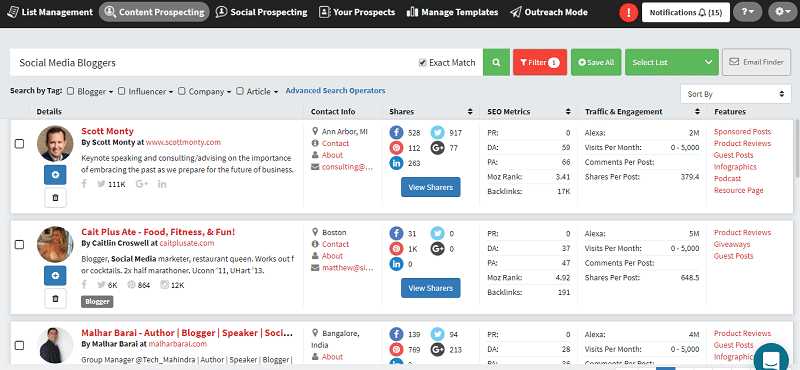Open the Notifications (15) button
Viewport: 800px width, 370px height.
pyautogui.click(x=685, y=12)
